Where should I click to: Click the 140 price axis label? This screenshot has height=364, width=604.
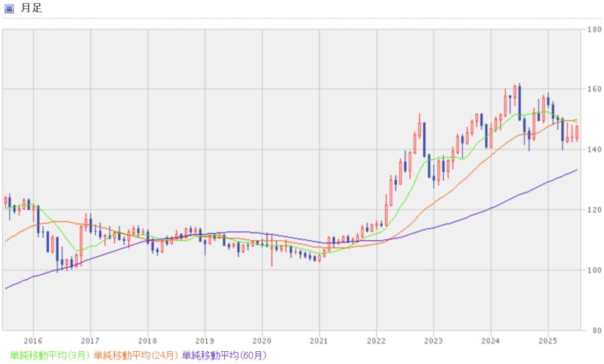(x=594, y=150)
